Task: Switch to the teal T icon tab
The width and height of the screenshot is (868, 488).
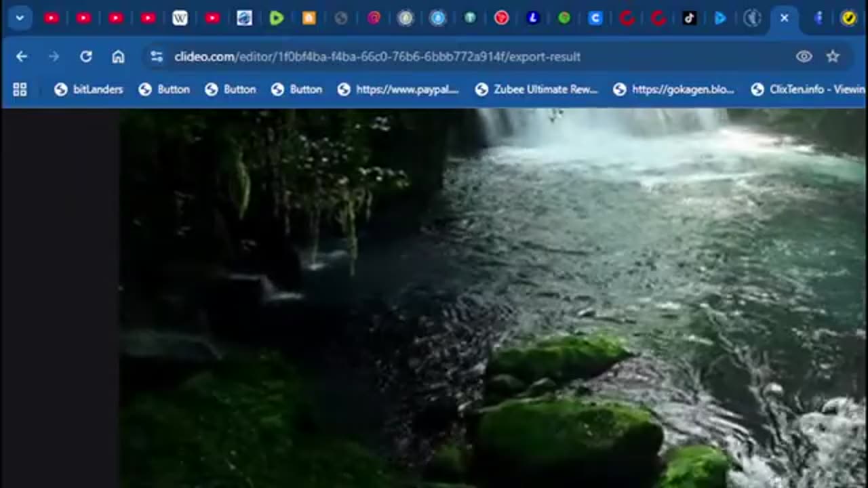Action: coord(469,18)
